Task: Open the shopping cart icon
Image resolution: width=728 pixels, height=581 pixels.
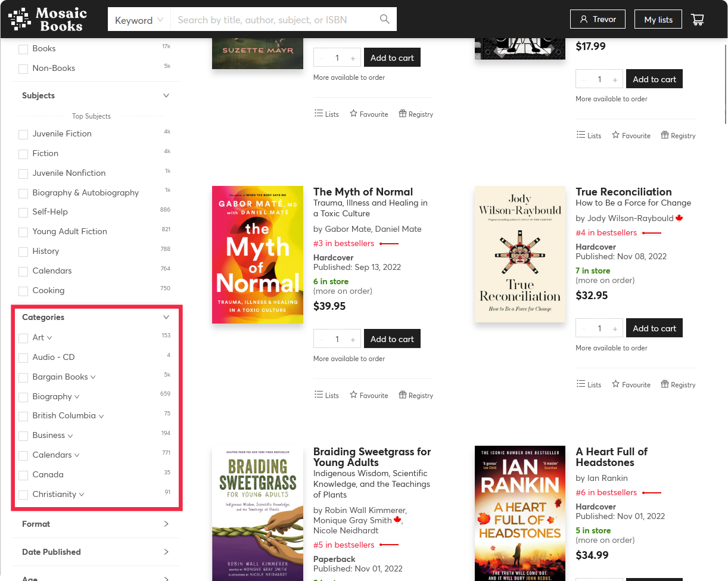Action: click(x=697, y=20)
